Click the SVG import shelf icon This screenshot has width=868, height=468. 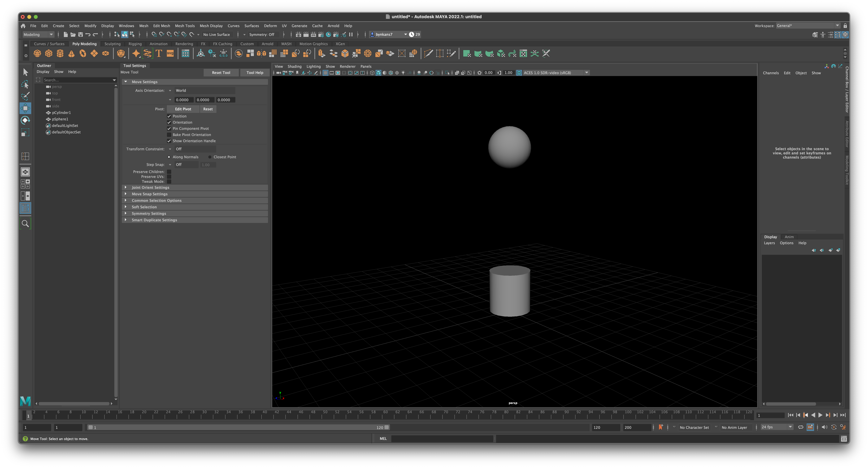pyautogui.click(x=170, y=54)
